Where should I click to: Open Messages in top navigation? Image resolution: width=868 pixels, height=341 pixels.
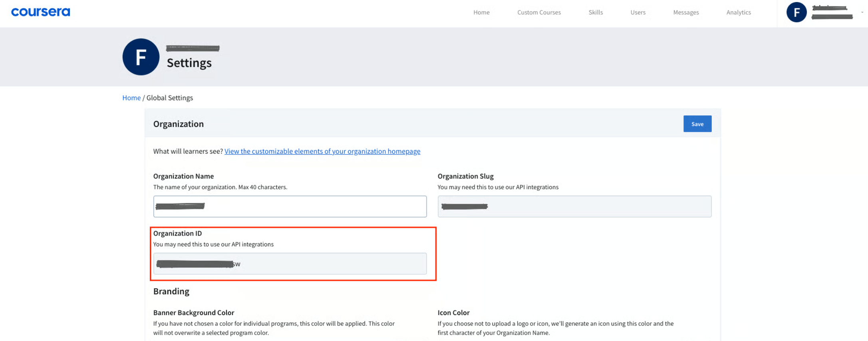pos(686,12)
